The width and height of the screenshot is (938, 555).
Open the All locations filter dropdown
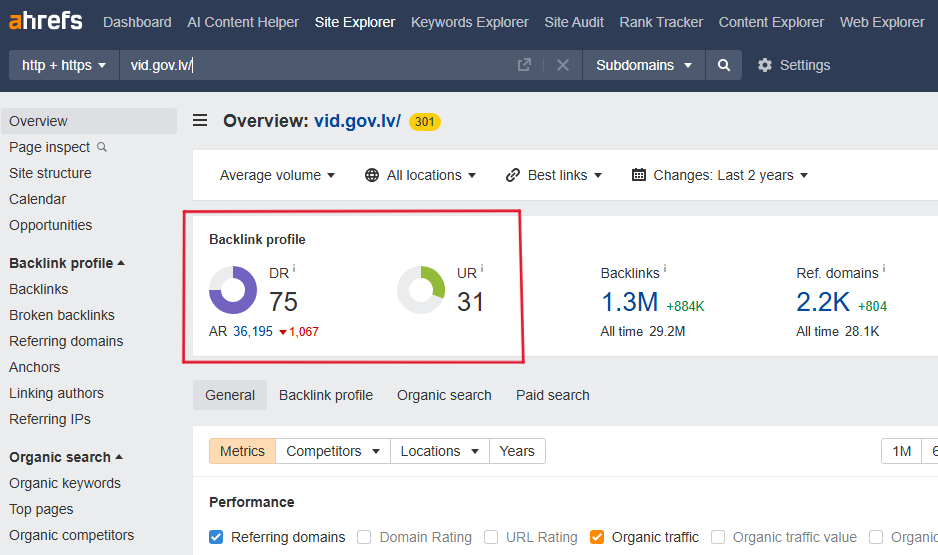420,175
